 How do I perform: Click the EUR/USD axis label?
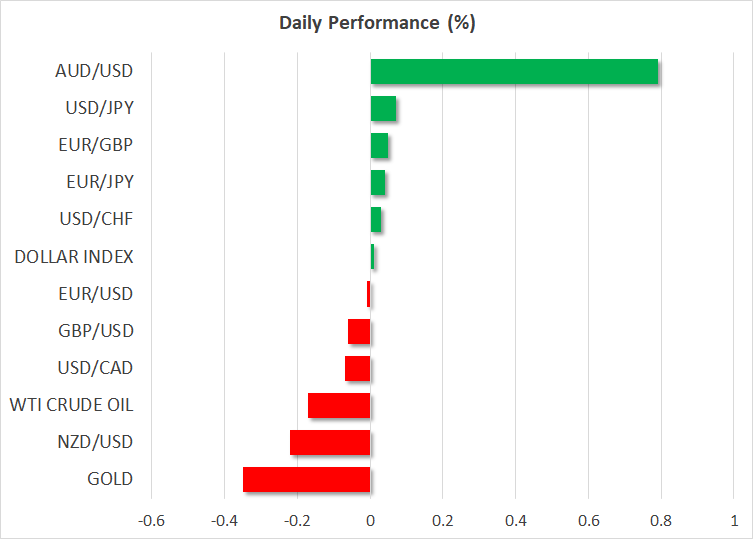coord(97,294)
